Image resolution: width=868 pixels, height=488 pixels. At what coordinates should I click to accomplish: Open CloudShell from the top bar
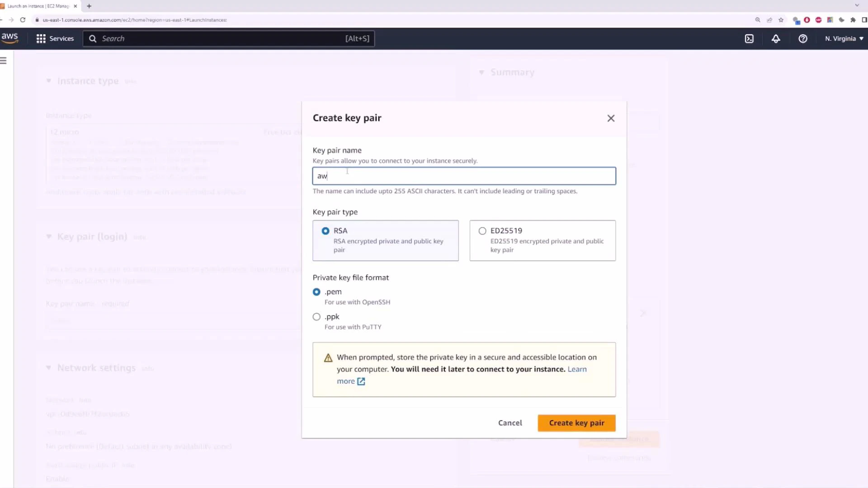pyautogui.click(x=749, y=38)
